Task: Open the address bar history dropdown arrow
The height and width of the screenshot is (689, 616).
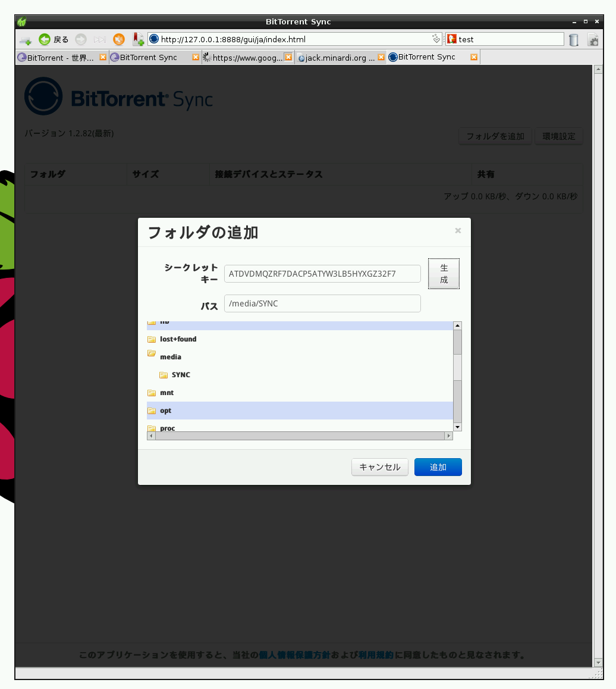Action: coord(436,39)
